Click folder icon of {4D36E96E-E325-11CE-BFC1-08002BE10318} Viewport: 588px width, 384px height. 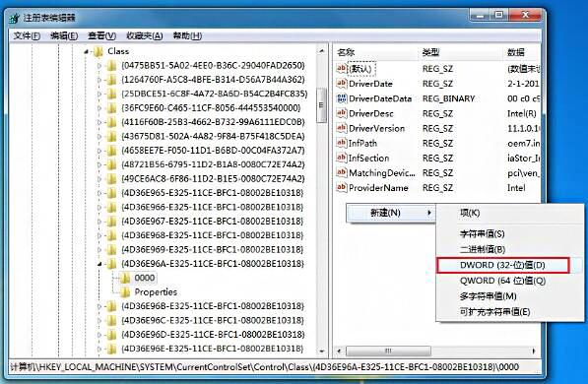coord(111,349)
